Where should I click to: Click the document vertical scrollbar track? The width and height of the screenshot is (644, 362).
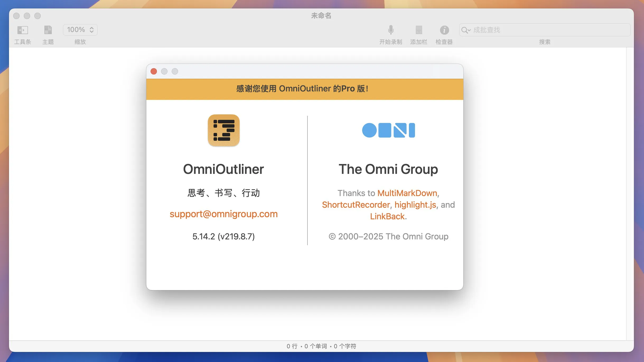coord(630,194)
